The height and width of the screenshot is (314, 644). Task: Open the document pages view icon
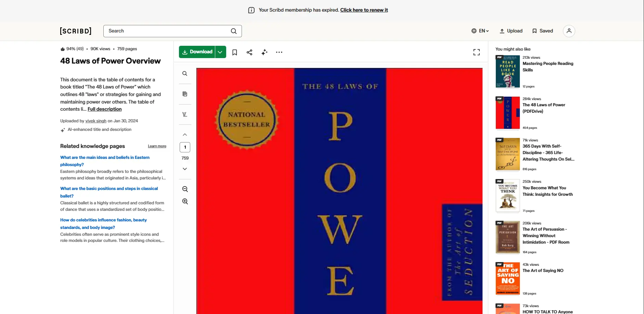pyautogui.click(x=185, y=94)
